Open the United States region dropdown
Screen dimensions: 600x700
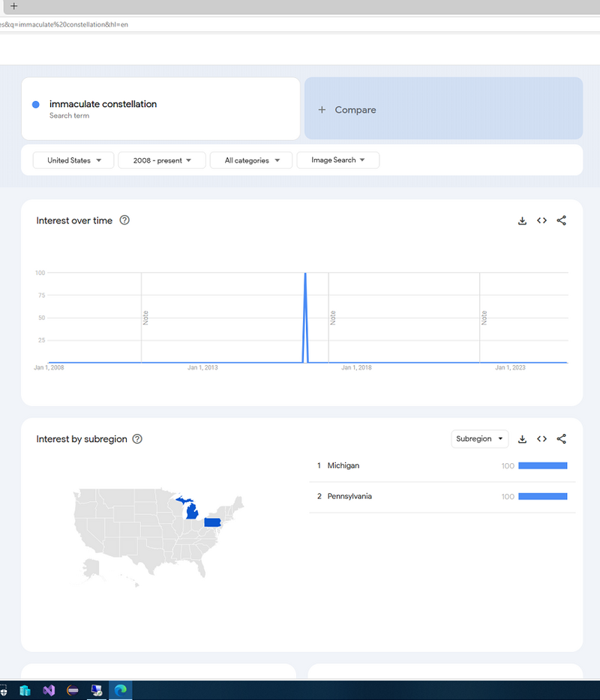[x=73, y=160]
